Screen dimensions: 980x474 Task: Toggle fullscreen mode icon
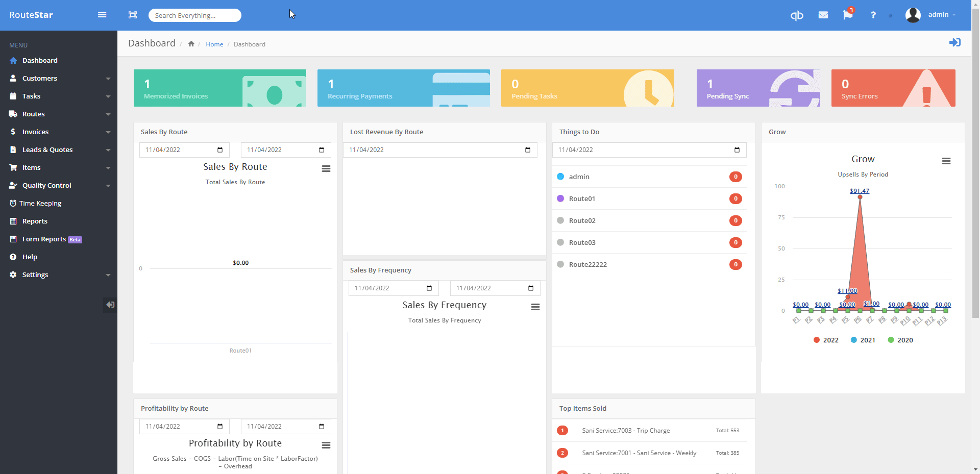coord(133,15)
